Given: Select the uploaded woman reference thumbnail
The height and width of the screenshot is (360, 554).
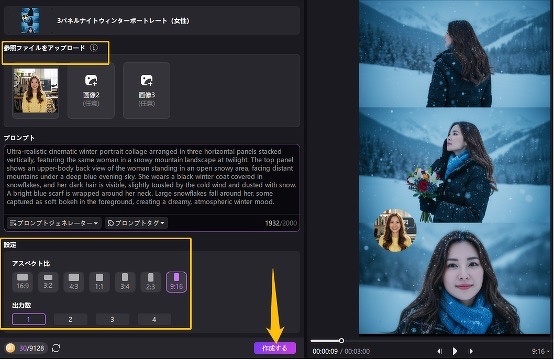Looking at the screenshot, I should pos(36,91).
